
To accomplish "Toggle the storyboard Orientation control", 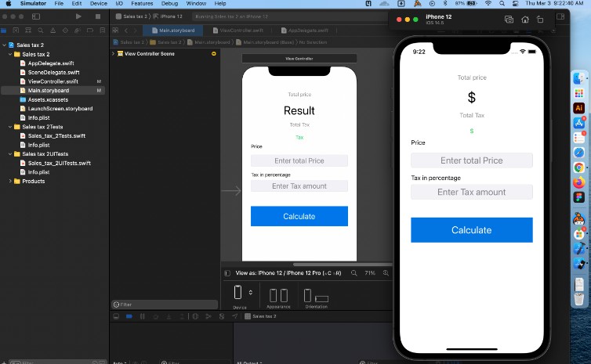I will [x=316, y=297].
